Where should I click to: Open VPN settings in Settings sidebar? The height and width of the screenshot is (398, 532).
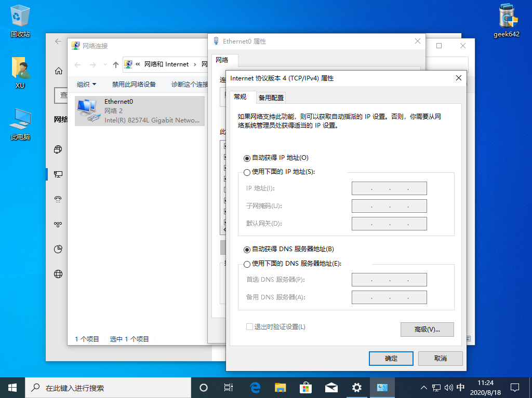coord(58,224)
